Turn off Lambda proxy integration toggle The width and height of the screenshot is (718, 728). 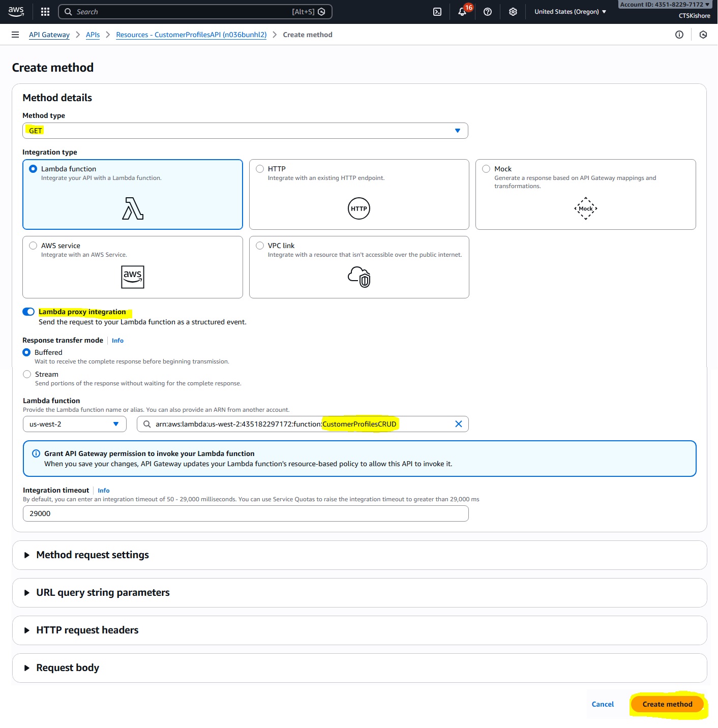click(x=28, y=312)
